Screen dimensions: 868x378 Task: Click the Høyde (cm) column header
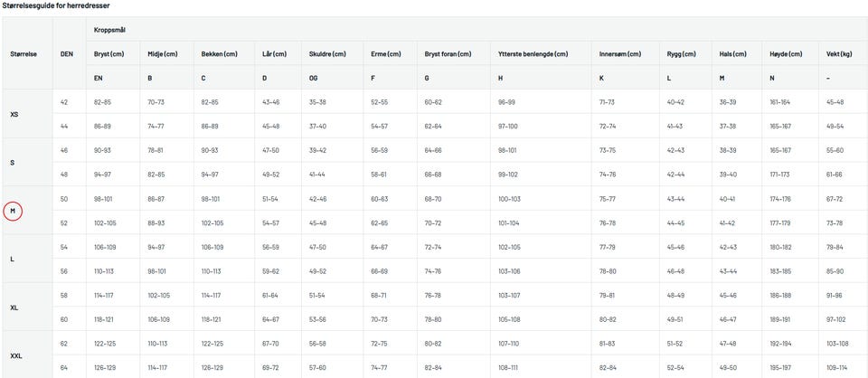coord(783,54)
